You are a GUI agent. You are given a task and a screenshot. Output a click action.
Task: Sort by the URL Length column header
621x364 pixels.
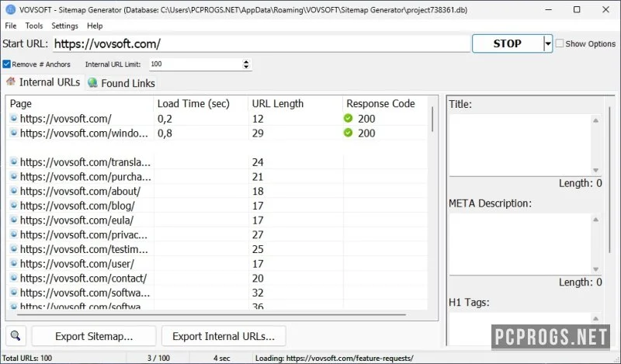click(296, 104)
